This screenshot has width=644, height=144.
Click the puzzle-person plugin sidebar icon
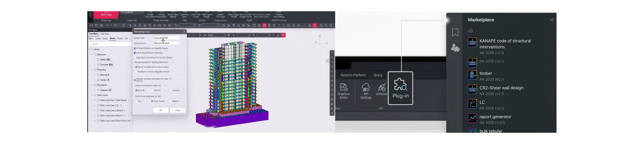tap(455, 48)
